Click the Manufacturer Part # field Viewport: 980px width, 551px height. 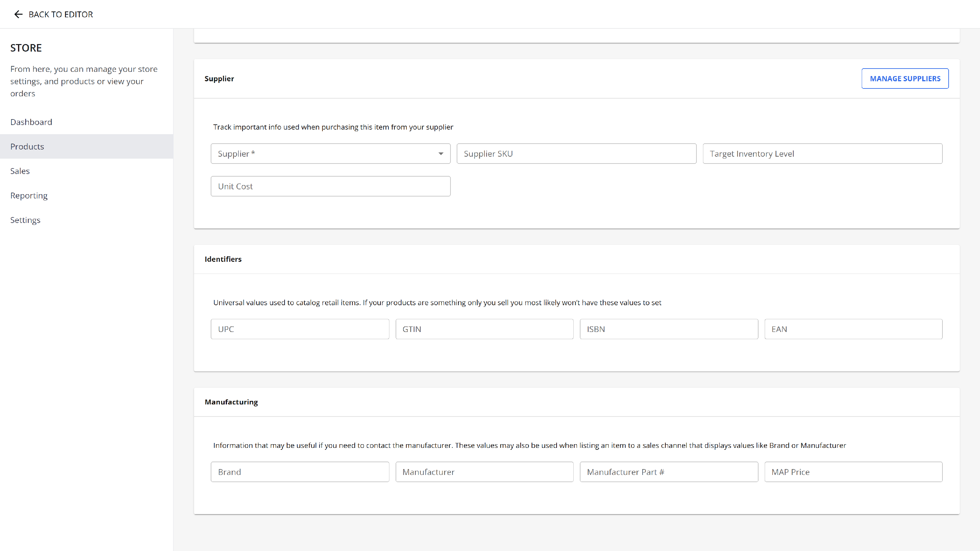tap(669, 472)
